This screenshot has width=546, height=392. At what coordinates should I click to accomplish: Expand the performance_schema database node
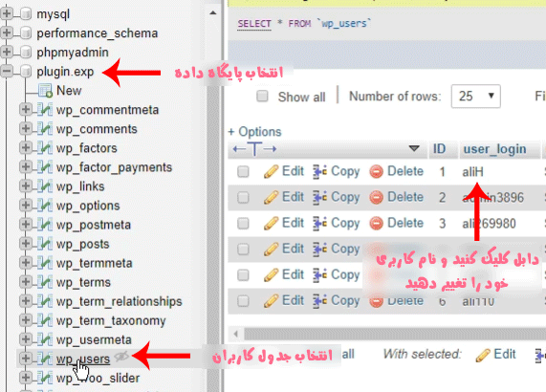click(7, 33)
